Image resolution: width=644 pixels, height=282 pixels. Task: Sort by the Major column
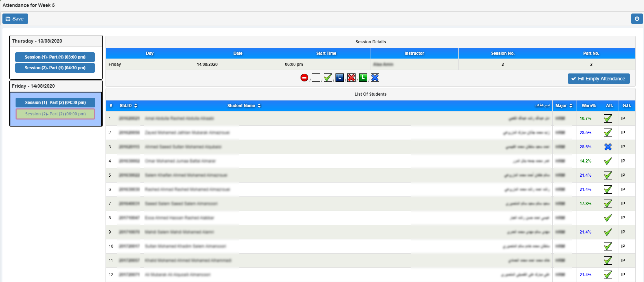[571, 106]
